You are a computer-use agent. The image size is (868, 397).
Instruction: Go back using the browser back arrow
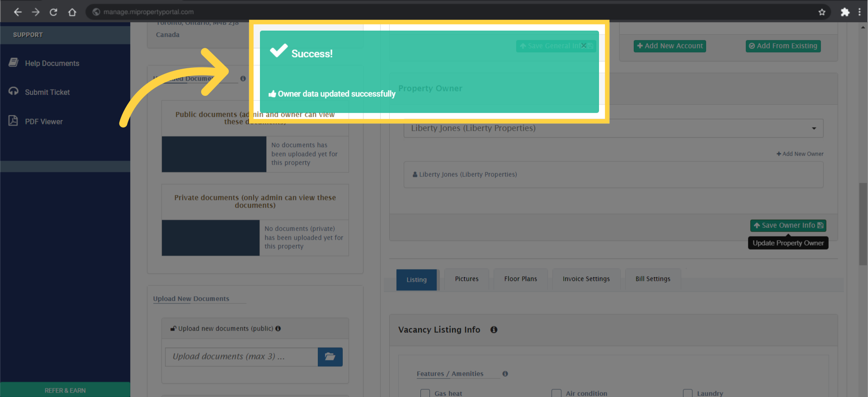coord(18,12)
